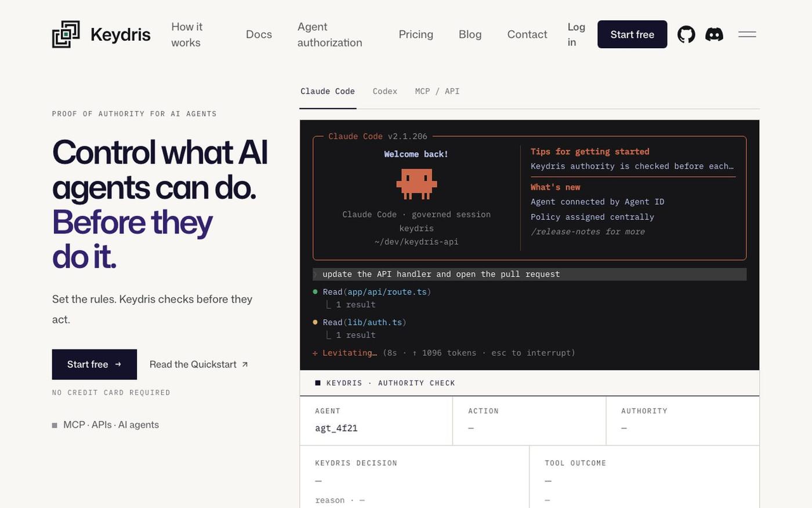
Task: Click the Keydris wordmark text
Action: pyautogui.click(x=121, y=34)
